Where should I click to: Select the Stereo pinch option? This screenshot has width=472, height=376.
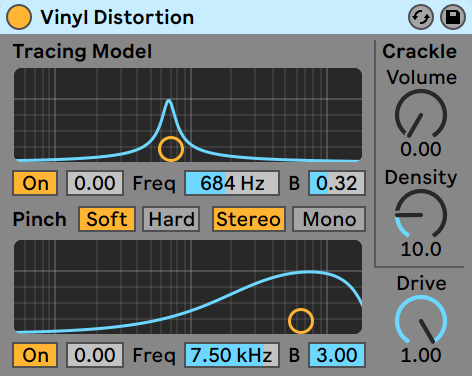(x=249, y=219)
